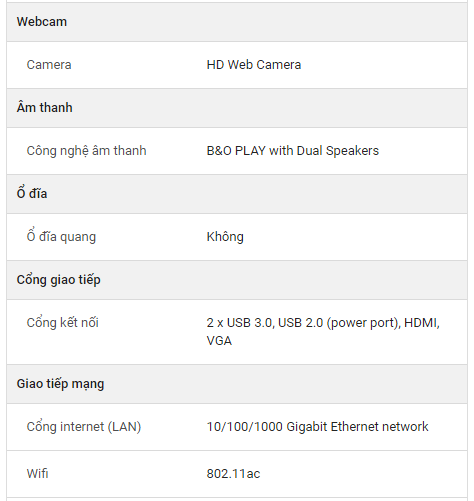The height and width of the screenshot is (501, 474).
Task: Click the Âm thanh section header
Action: click(x=237, y=108)
